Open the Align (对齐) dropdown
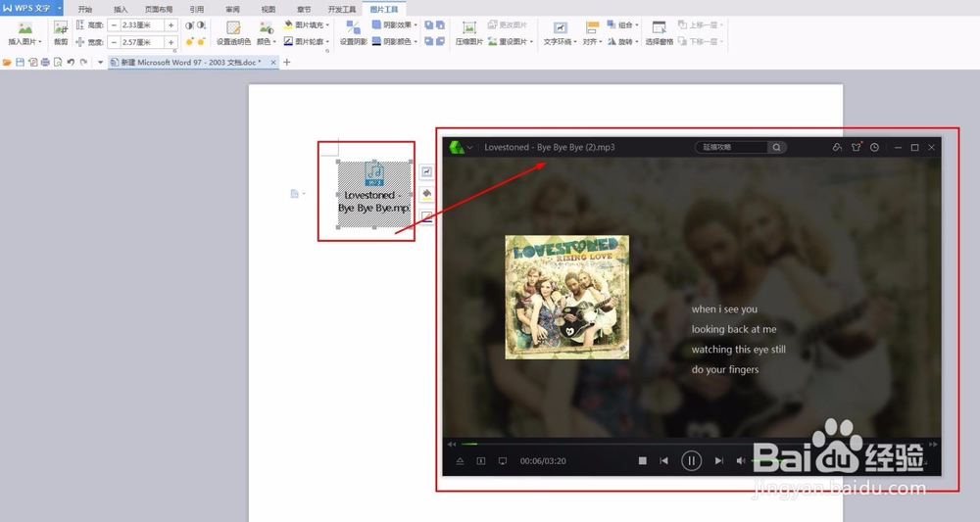 pos(592,33)
